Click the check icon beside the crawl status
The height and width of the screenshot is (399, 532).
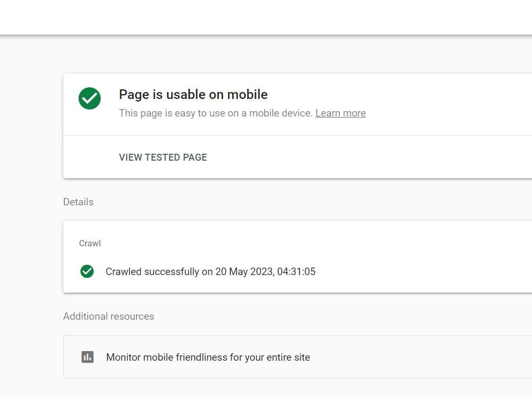pyautogui.click(x=87, y=271)
